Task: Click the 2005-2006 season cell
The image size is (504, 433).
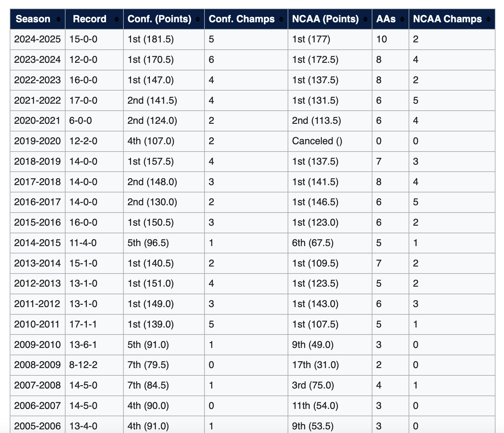Action: click(x=37, y=426)
